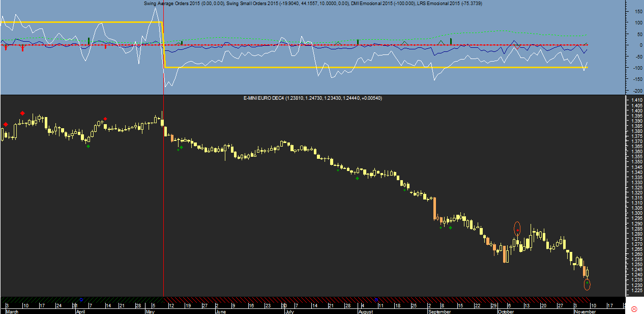Click the June label on the date axis

(x=221, y=311)
